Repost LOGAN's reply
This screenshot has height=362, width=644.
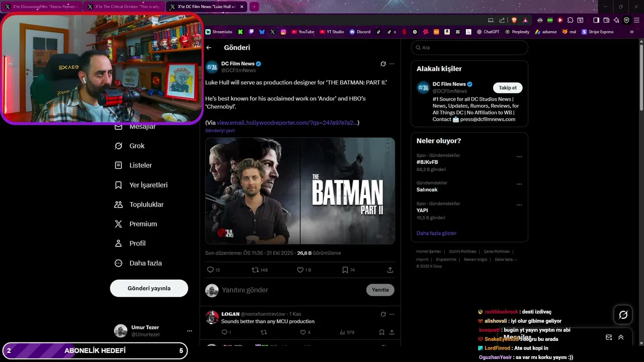point(264,332)
